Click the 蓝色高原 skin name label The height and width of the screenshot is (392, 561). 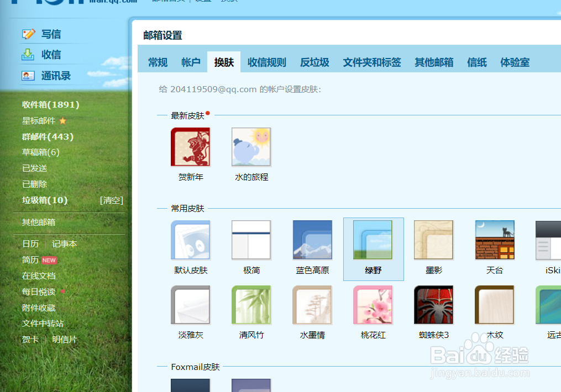[312, 271]
